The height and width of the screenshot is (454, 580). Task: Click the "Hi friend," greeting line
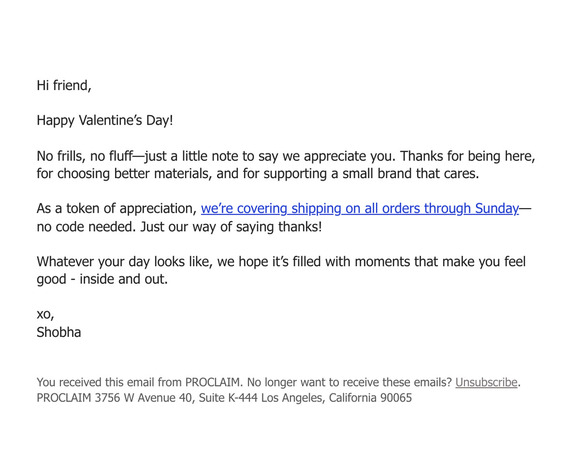64,85
